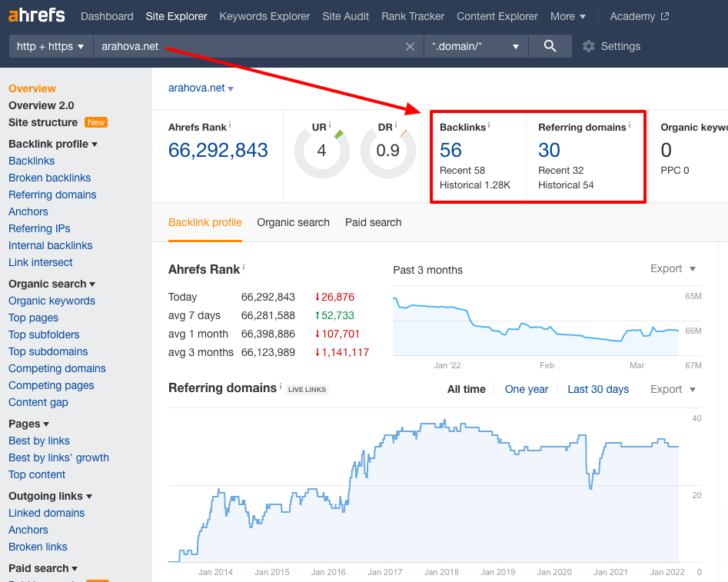The width and height of the screenshot is (728, 582).
Task: Click info icon beside Referring domains chart heading
Action: click(281, 386)
